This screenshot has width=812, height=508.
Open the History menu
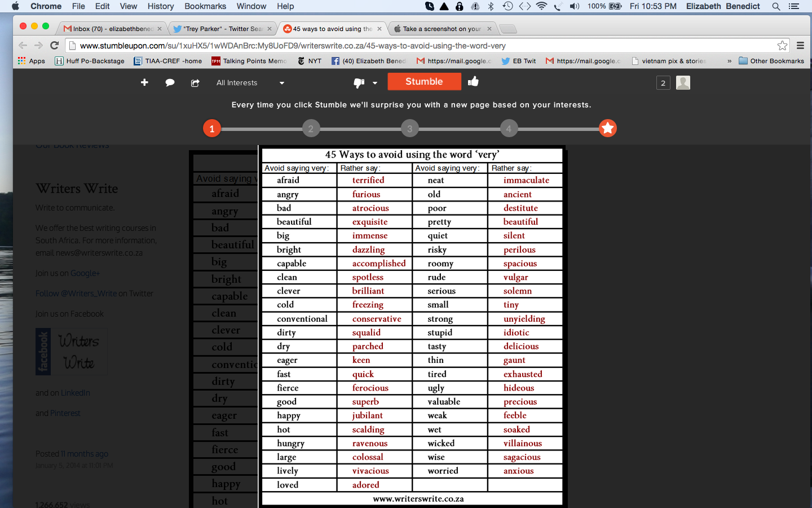[x=161, y=6]
